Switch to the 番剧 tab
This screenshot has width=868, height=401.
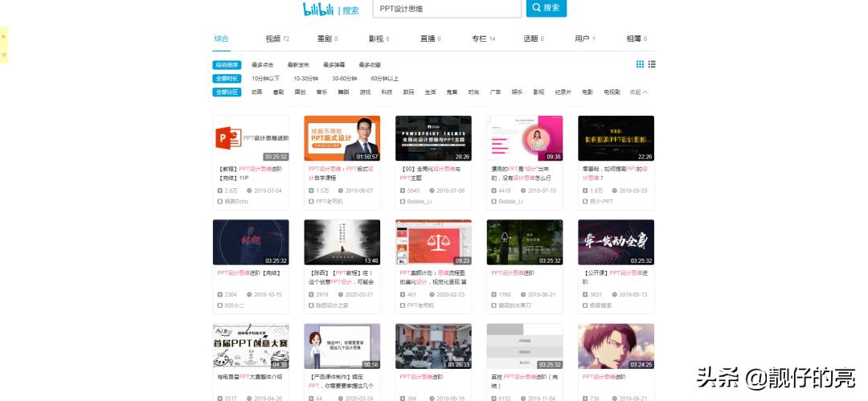click(327, 39)
